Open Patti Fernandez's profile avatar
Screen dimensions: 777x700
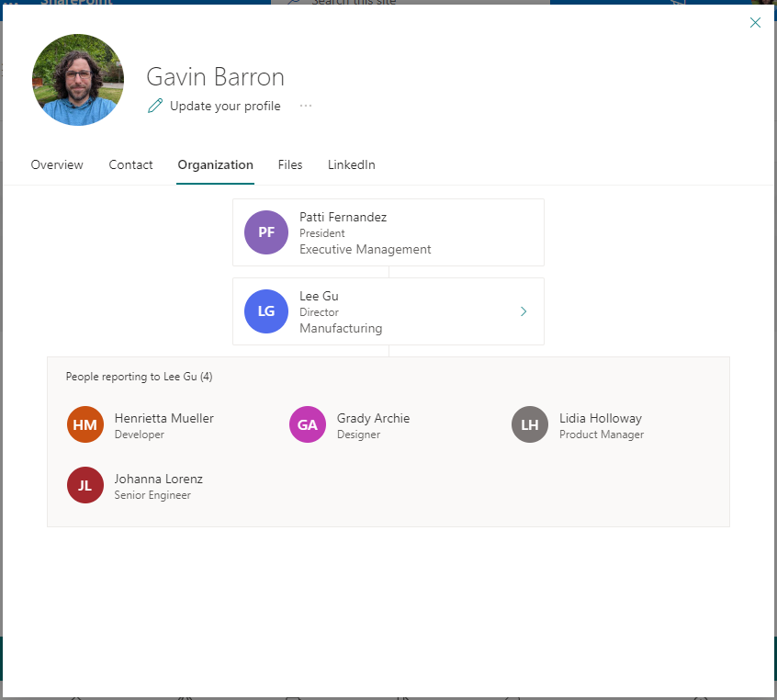(x=265, y=232)
